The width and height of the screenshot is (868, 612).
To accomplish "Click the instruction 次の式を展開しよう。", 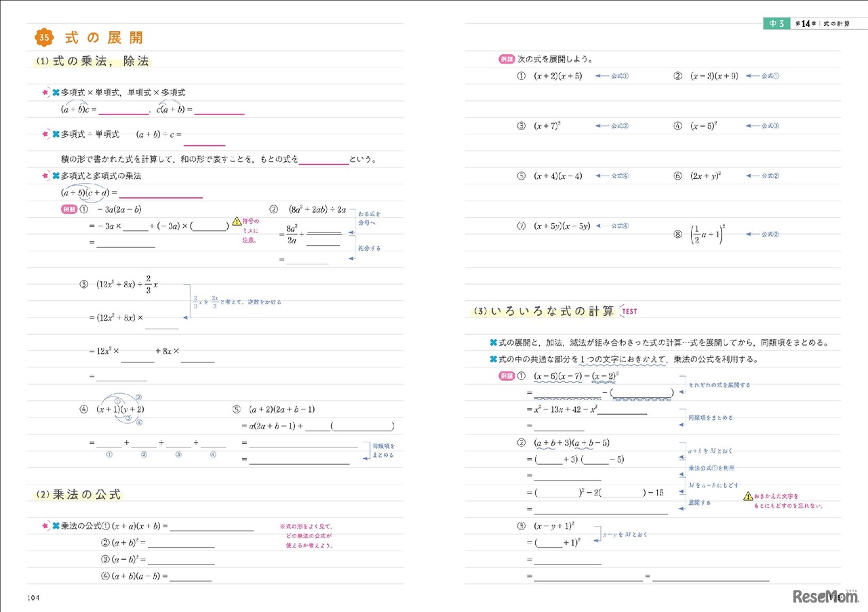I will point(555,59).
